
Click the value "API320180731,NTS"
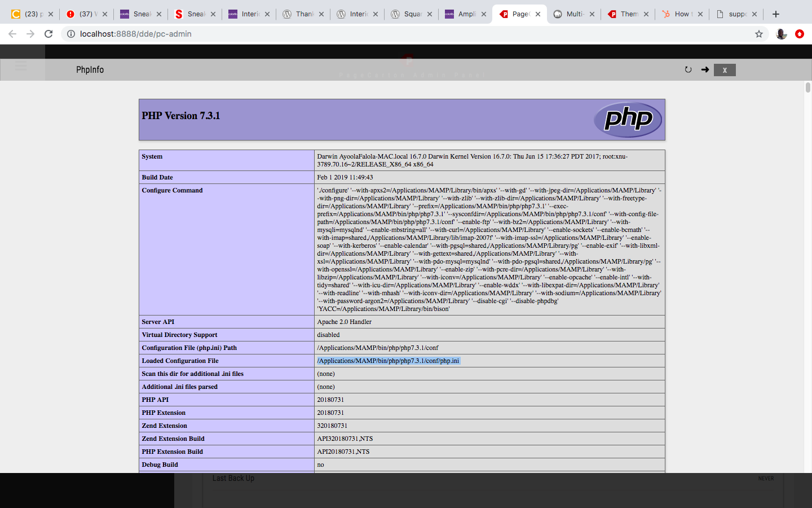click(x=345, y=439)
